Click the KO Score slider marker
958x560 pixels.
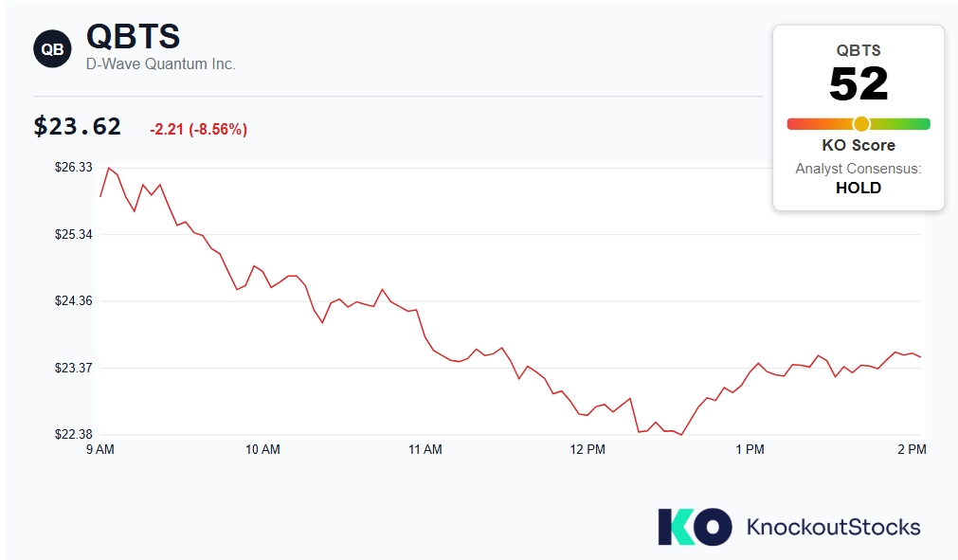pyautogui.click(x=861, y=124)
